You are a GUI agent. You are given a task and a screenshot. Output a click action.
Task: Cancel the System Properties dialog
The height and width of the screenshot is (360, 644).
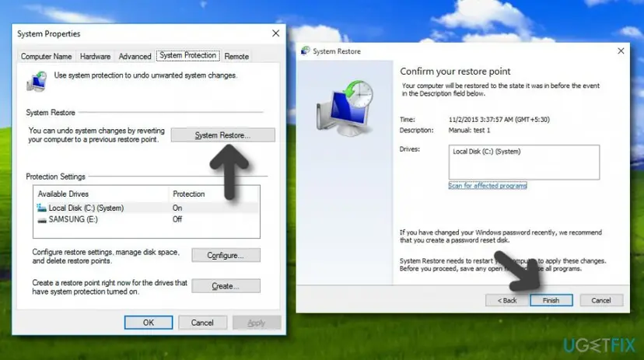pos(202,323)
